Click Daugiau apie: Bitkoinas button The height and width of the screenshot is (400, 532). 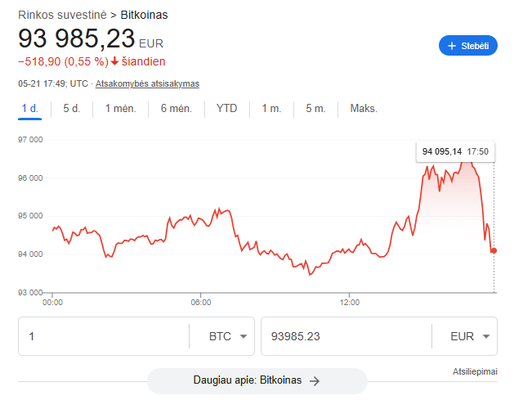257,380
